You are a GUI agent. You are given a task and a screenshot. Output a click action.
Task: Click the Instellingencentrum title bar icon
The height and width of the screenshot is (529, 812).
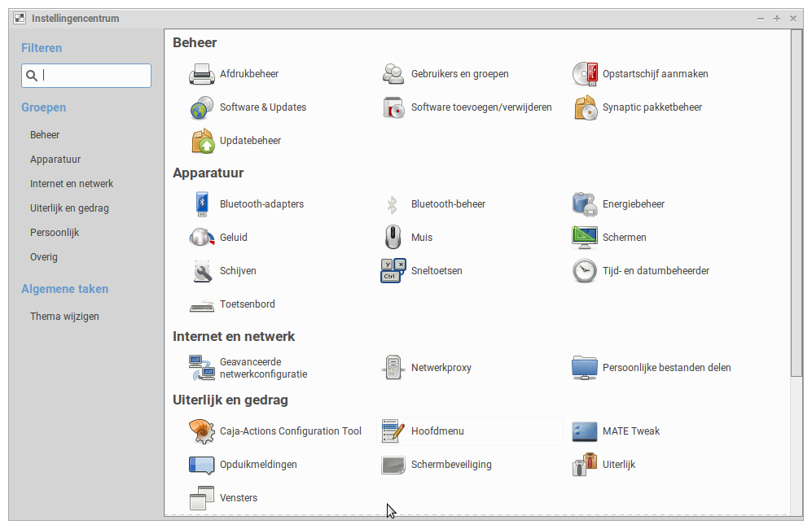[x=20, y=19]
